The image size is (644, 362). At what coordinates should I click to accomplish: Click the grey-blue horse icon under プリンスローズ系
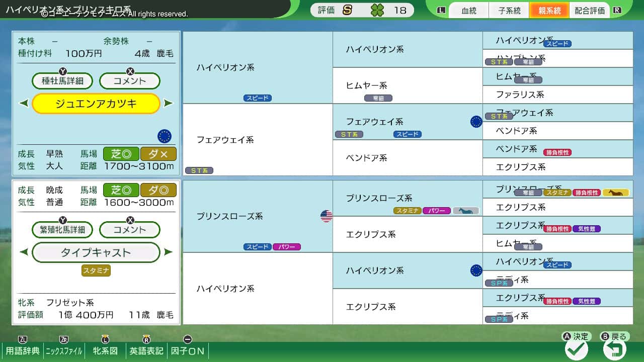pyautogui.click(x=465, y=211)
